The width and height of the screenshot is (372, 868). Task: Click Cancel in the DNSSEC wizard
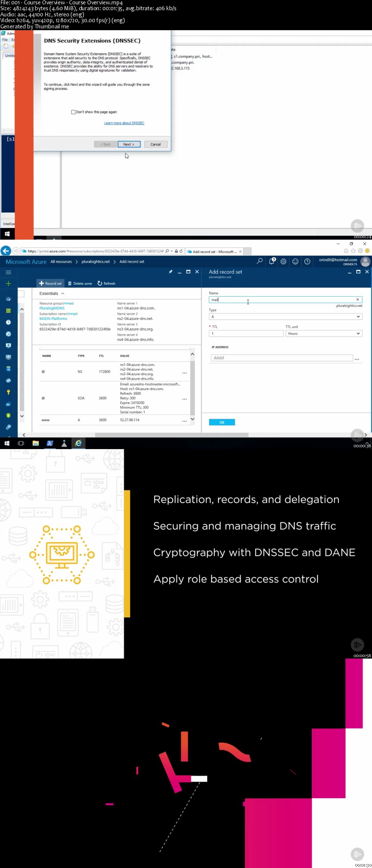click(x=155, y=144)
